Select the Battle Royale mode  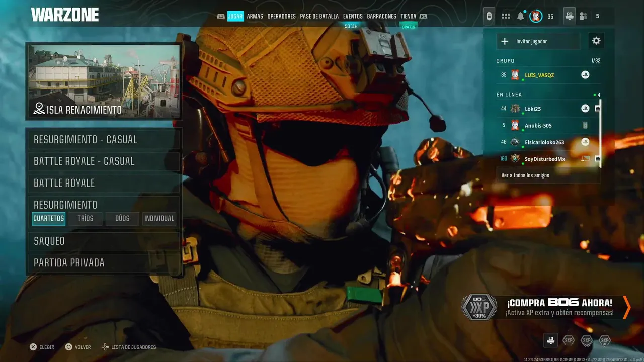click(x=105, y=183)
